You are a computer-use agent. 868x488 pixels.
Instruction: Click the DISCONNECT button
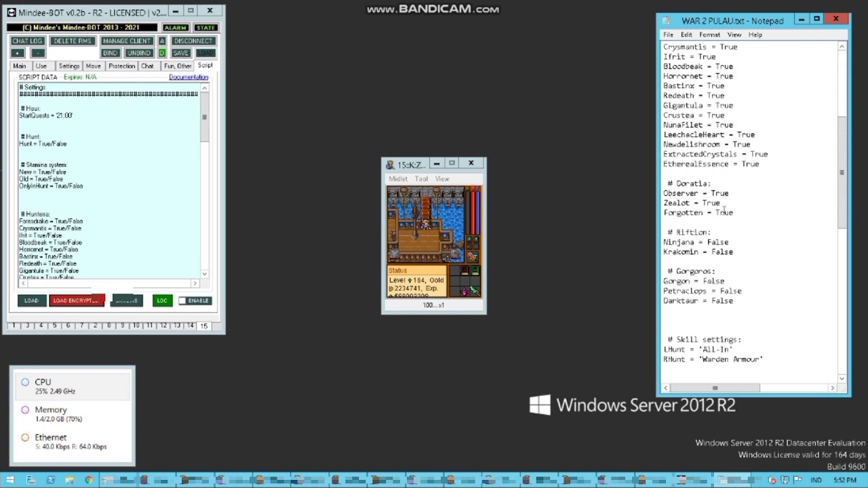pyautogui.click(x=193, y=41)
